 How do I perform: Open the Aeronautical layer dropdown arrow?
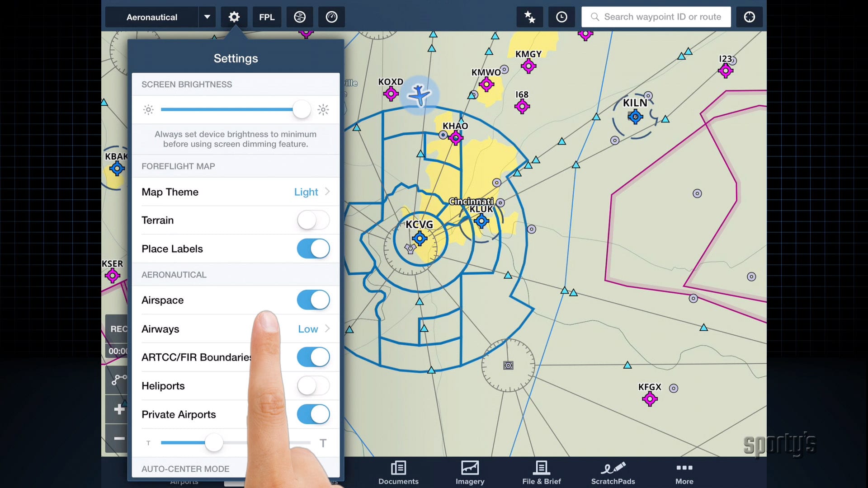point(207,17)
